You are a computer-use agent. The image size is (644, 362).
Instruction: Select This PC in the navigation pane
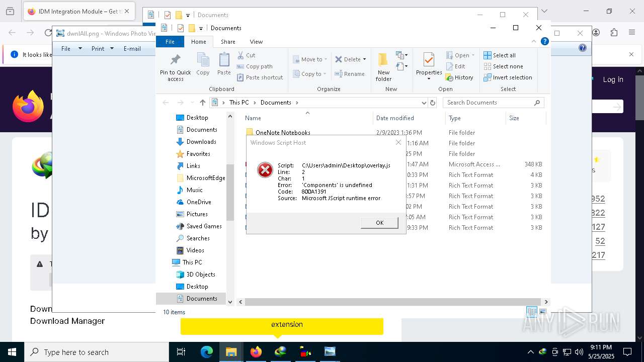click(x=192, y=262)
